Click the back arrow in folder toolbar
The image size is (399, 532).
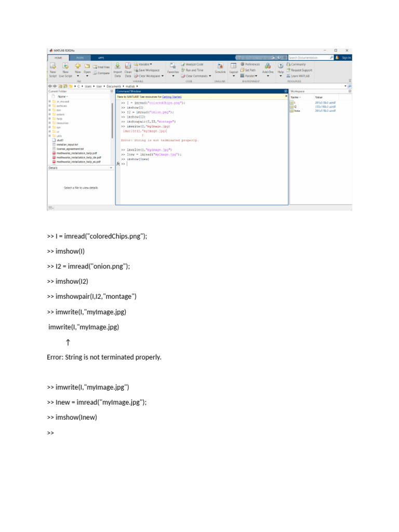(50, 86)
